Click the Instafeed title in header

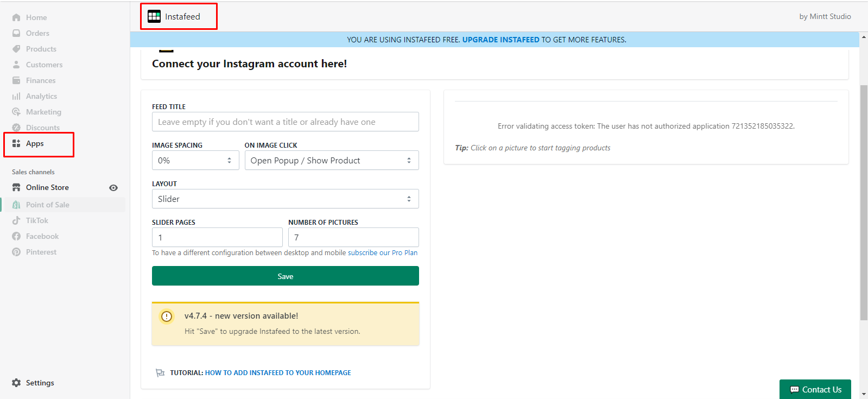182,17
